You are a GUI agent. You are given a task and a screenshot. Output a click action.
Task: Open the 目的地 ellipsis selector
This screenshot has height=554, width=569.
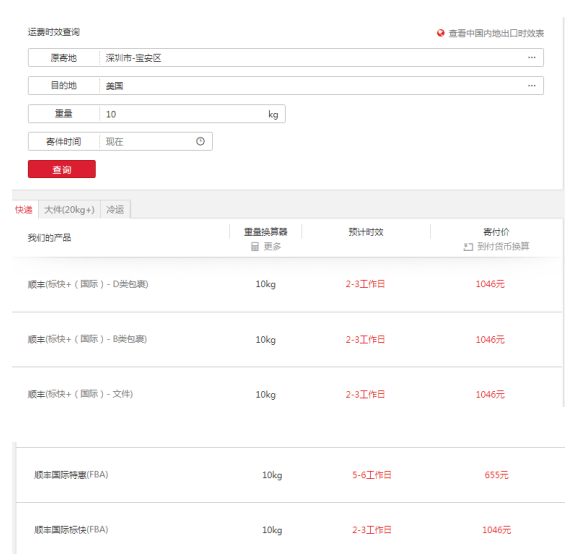(532, 86)
